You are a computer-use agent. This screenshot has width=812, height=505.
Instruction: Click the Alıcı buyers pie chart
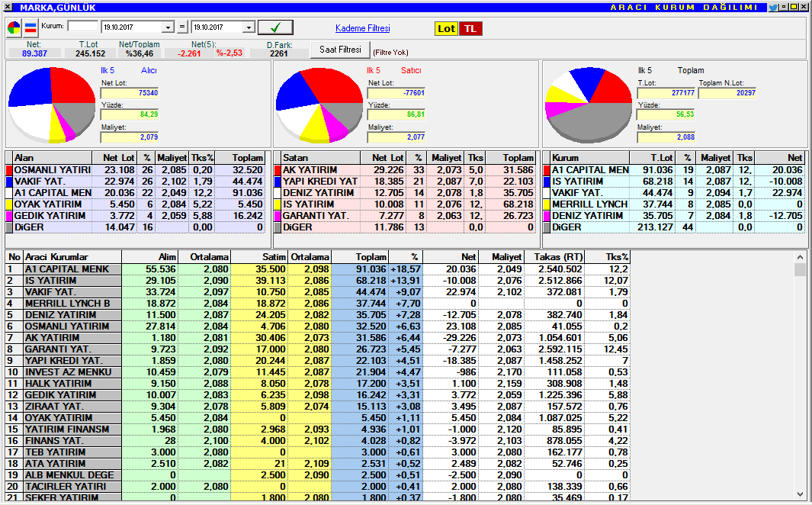53,105
